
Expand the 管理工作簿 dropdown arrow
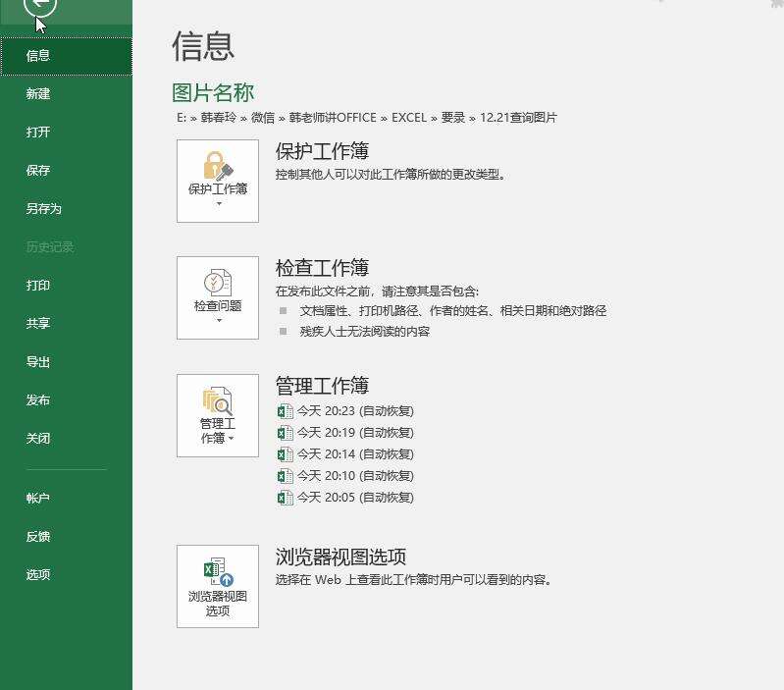(231, 439)
